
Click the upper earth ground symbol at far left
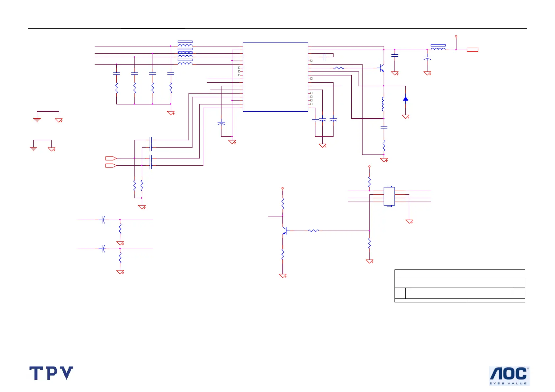37,120
